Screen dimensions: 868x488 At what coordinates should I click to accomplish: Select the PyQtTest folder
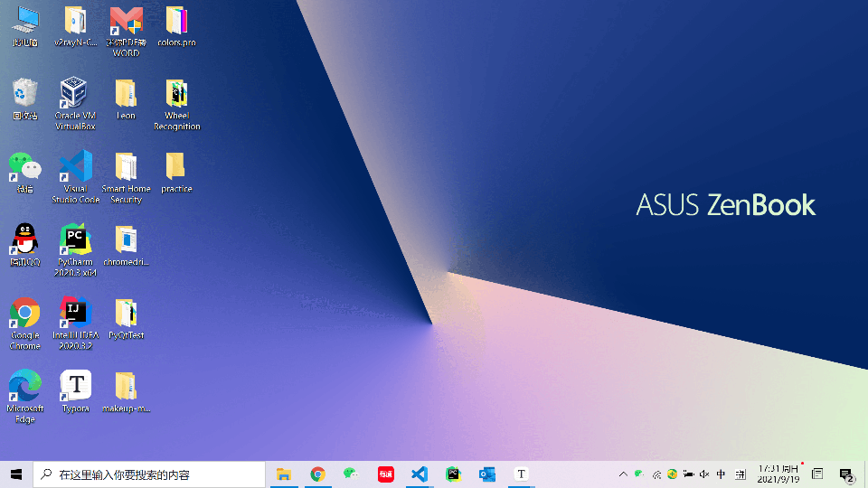coord(127,319)
